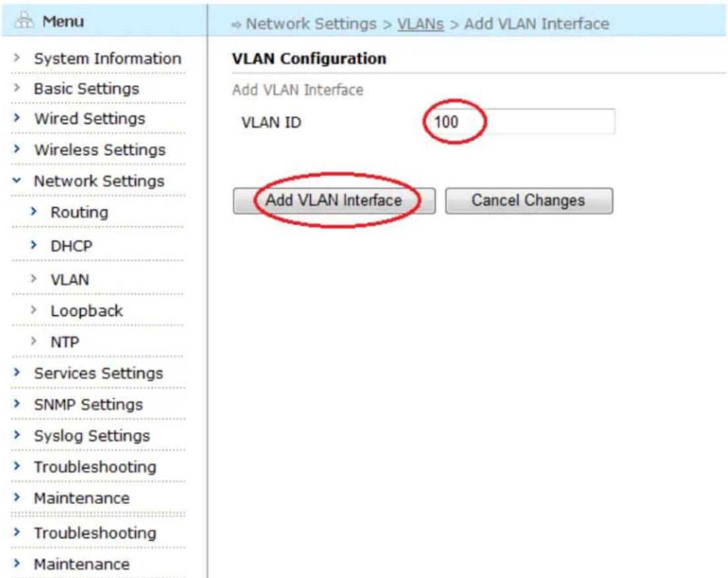Open NTP submenu item
Screen dimensions: 728x578
[65, 342]
